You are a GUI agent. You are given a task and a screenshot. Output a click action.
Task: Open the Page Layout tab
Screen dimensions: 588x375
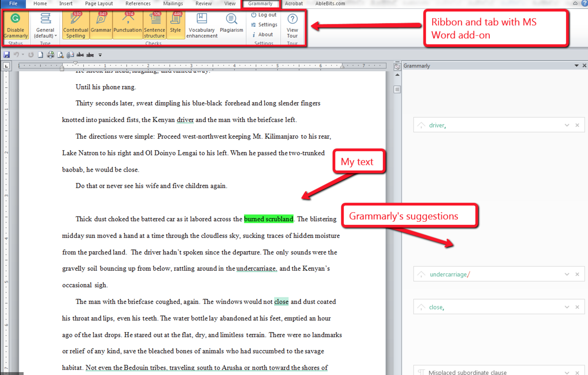point(99,4)
